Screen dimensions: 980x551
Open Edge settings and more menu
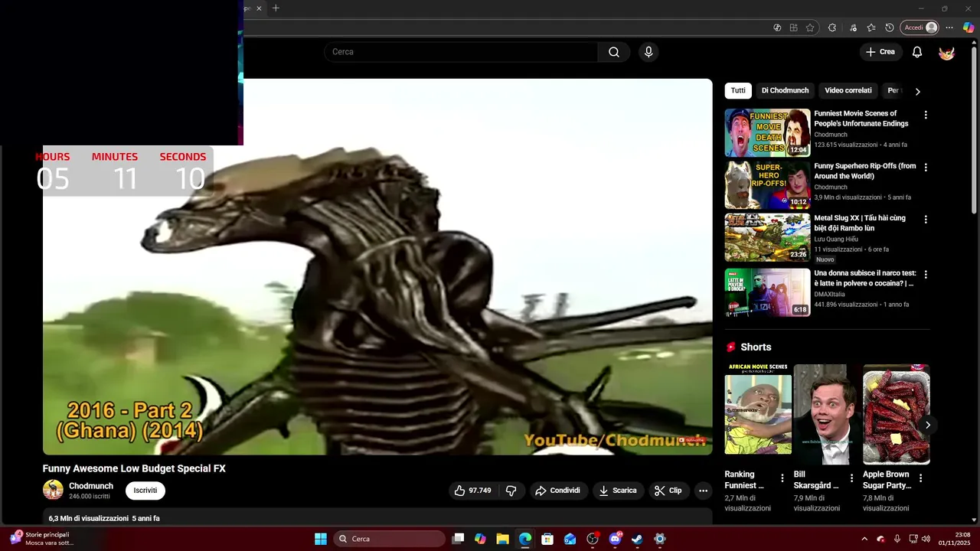pos(949,28)
